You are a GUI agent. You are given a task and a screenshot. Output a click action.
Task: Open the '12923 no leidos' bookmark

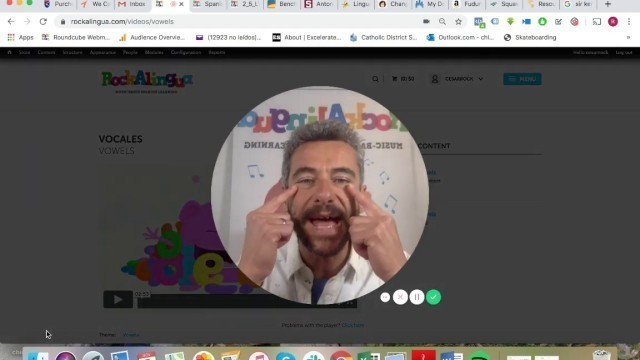point(228,38)
